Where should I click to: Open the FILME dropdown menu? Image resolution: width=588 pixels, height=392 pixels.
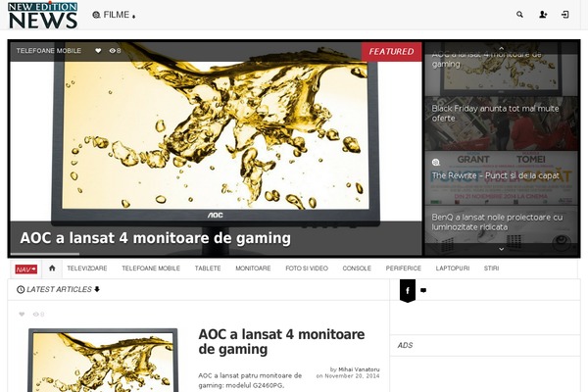(114, 15)
